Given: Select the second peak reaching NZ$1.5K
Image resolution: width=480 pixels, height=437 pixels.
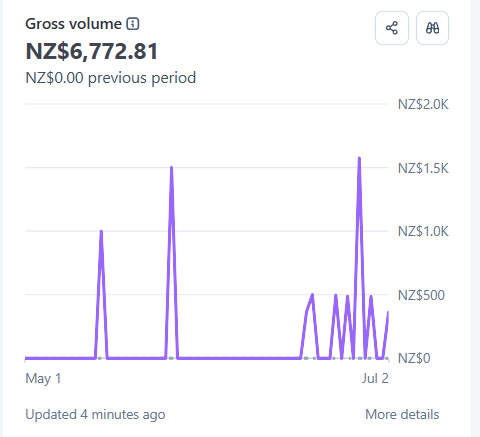Looking at the screenshot, I should (171, 167).
